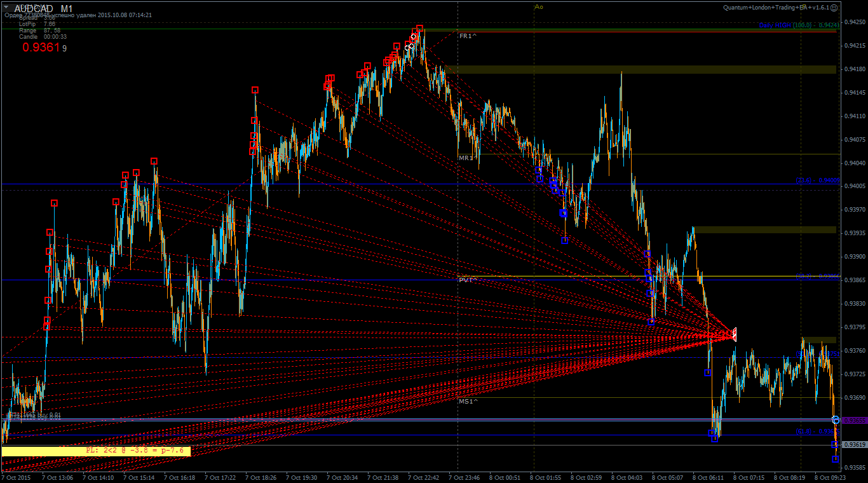Click the Quantum+London+Trading+EA version label

(775, 8)
